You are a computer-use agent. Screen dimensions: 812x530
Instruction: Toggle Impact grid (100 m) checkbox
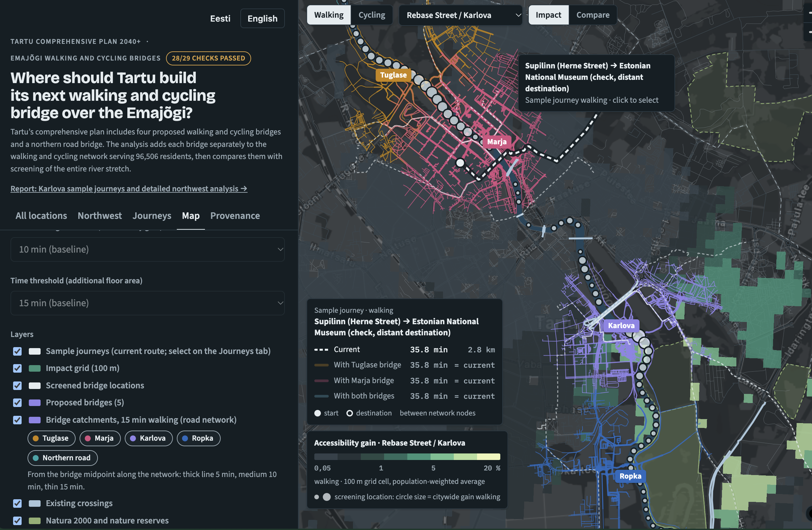pos(17,368)
